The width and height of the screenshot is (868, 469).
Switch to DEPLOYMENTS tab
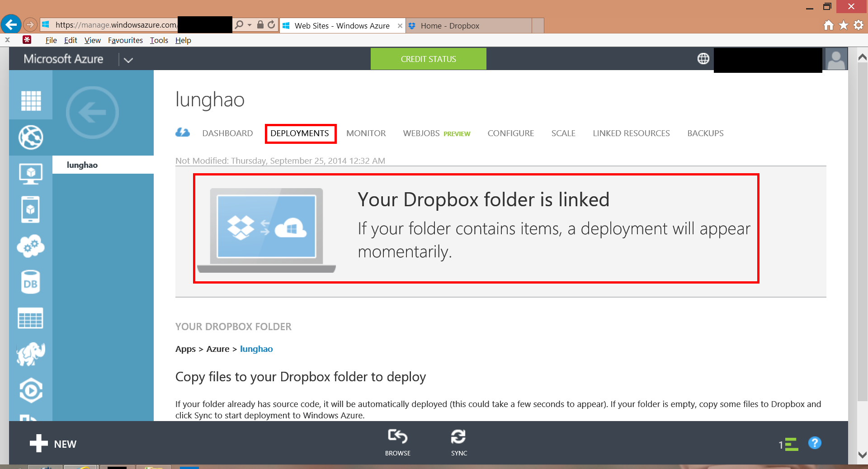[300, 133]
